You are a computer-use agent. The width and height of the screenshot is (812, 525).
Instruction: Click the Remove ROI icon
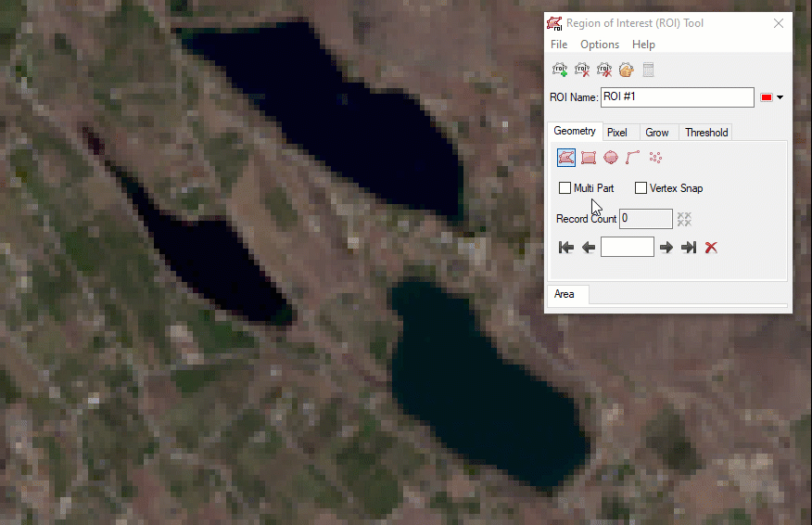click(x=582, y=70)
